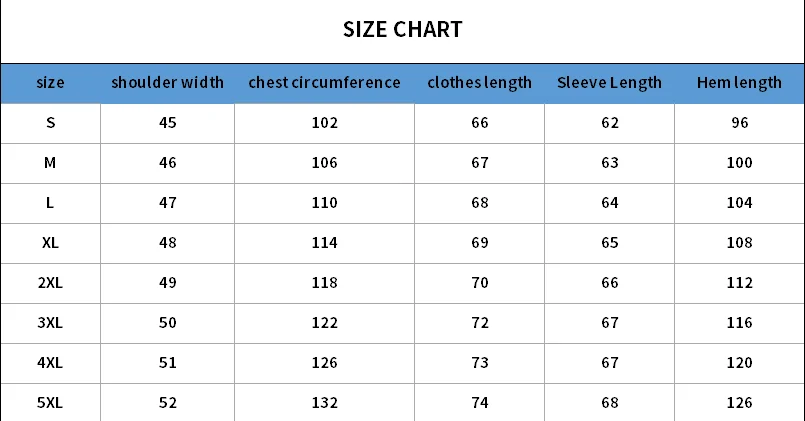Click hem length value 120
This screenshot has height=421, width=805.
[x=740, y=363]
